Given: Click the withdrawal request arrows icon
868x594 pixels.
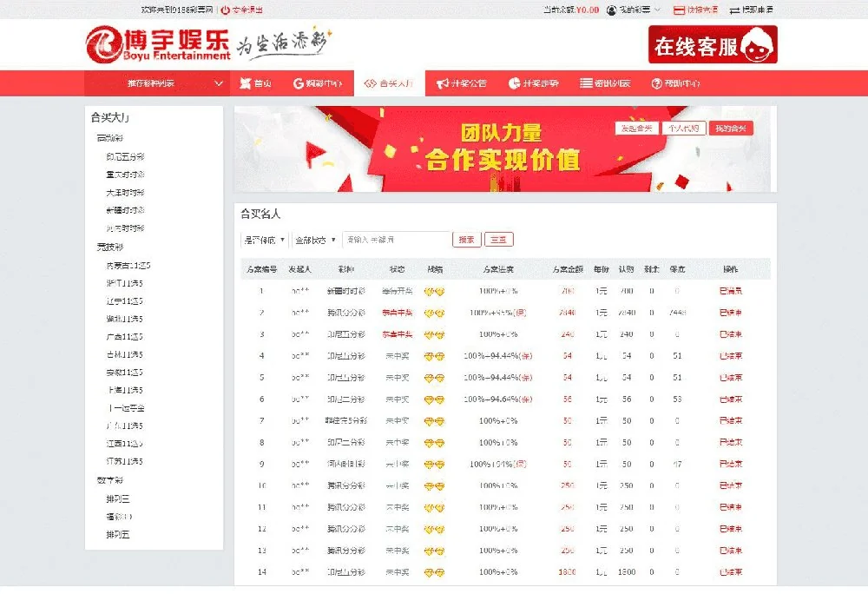Looking at the screenshot, I should 734,10.
